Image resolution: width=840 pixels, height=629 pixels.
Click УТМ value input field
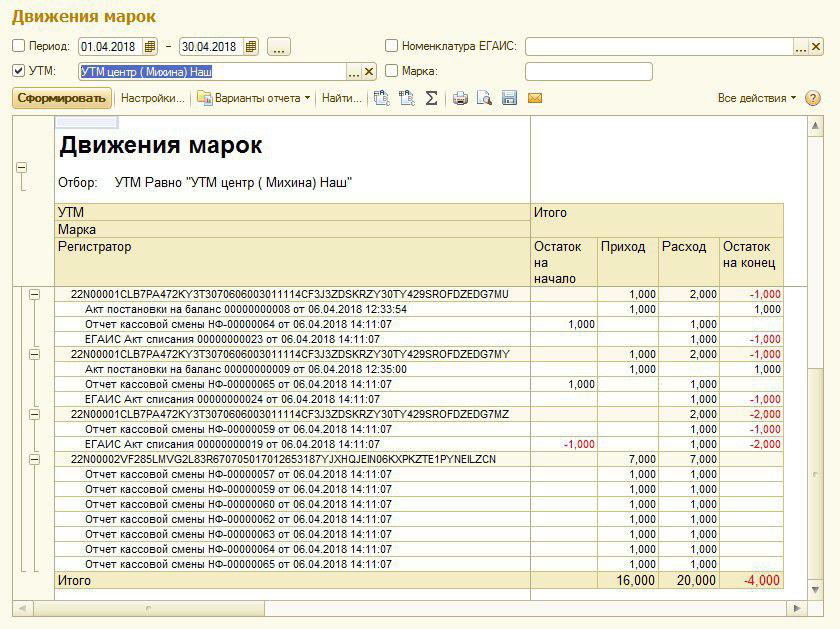coord(213,71)
